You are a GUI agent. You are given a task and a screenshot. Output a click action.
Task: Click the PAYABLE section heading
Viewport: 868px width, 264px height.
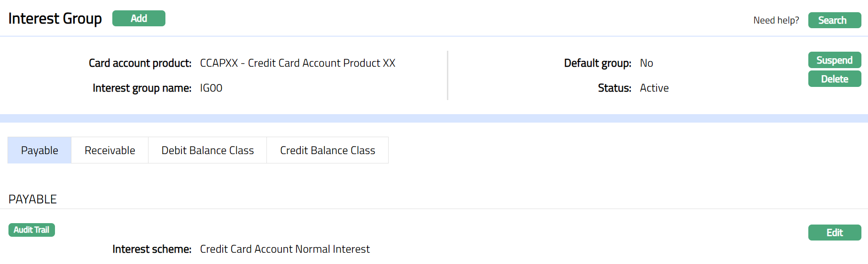(x=32, y=199)
